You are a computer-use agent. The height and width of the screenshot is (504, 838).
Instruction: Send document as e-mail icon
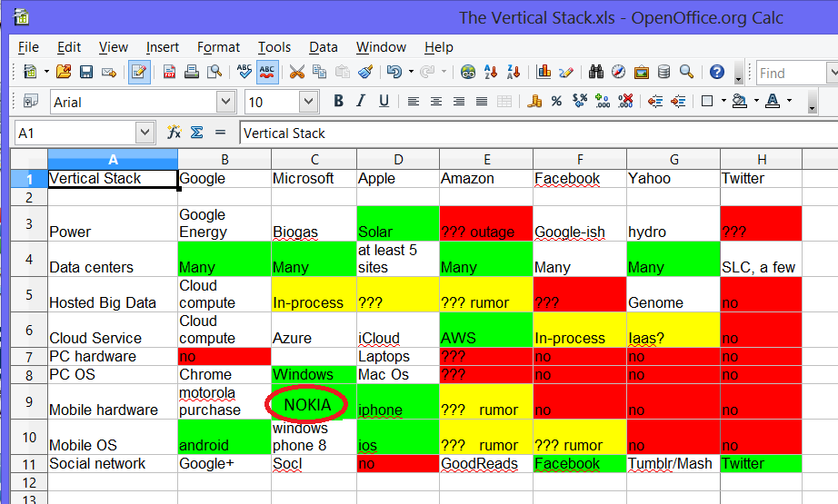click(x=109, y=72)
